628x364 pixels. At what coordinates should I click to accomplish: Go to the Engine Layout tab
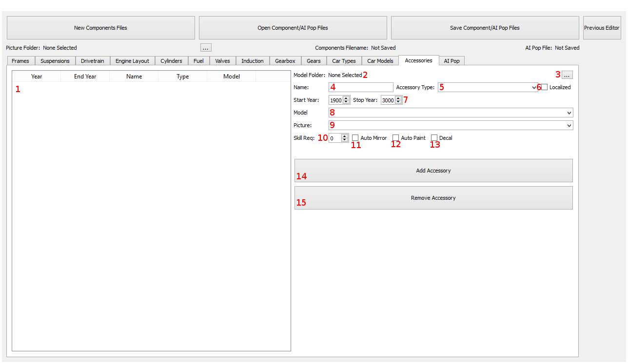(x=132, y=61)
